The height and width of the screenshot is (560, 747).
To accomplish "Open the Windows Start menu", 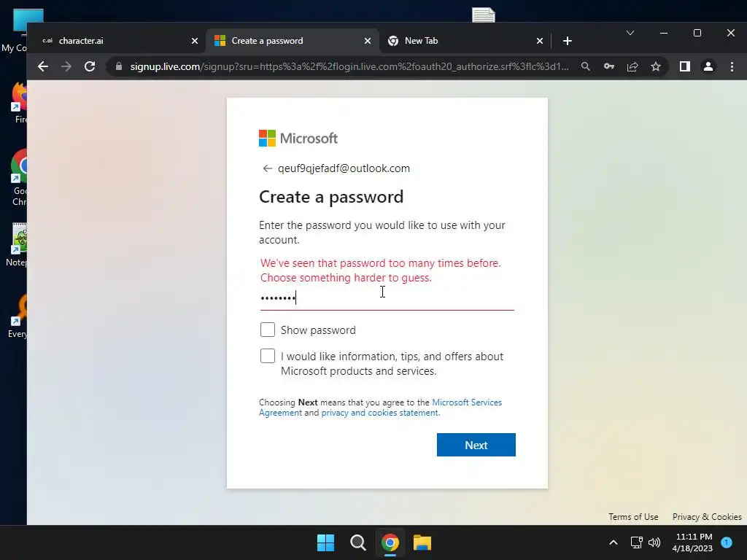I will (326, 542).
